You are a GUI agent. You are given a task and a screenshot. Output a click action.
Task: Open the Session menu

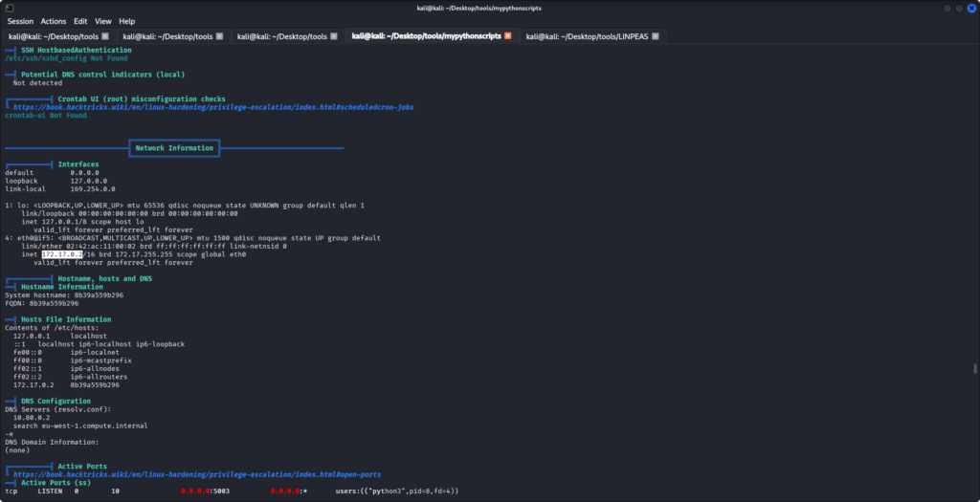[20, 21]
